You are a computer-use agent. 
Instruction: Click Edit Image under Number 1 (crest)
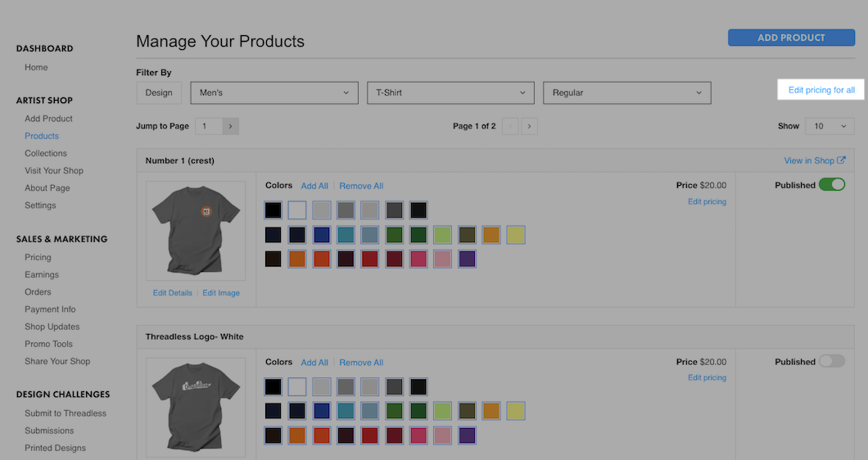[221, 293]
